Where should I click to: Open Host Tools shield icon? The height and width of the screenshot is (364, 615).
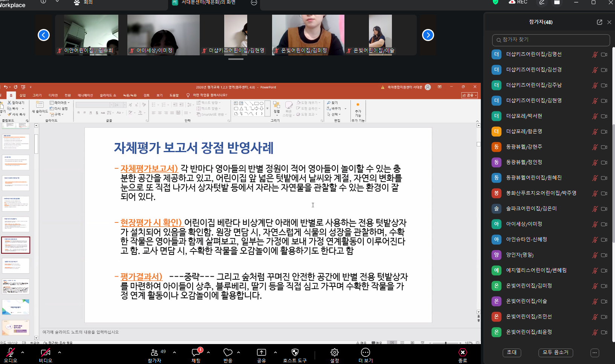click(295, 353)
